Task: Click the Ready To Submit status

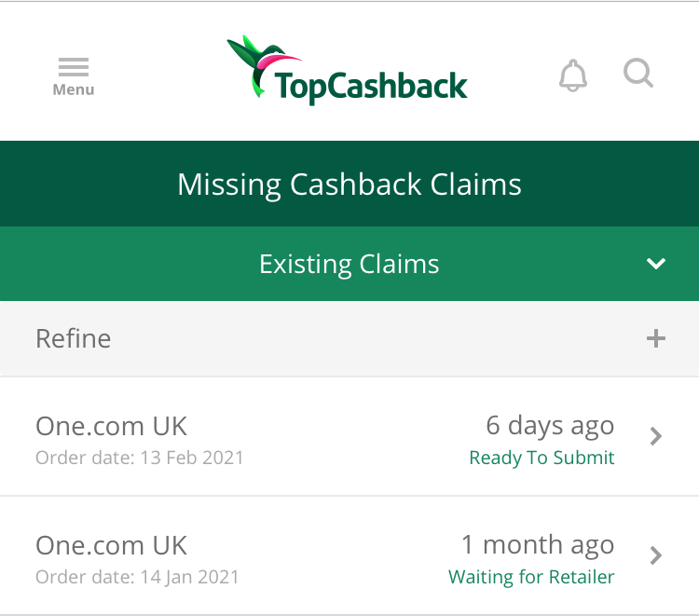Action: coord(541,458)
